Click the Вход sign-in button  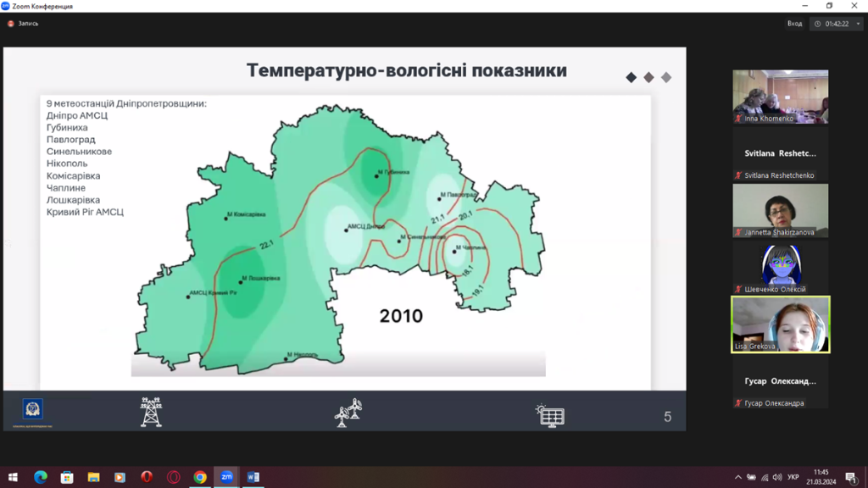point(794,24)
